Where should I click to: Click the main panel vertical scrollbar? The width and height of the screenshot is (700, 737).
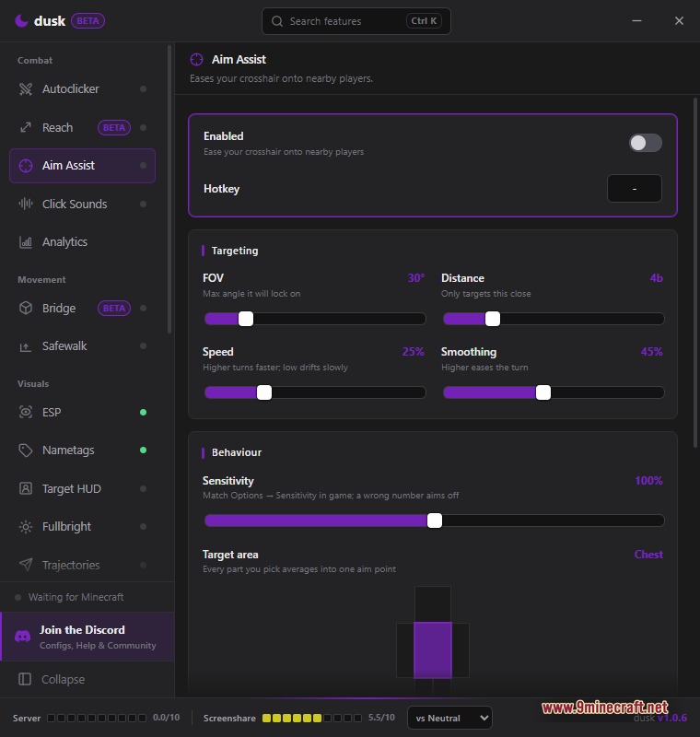[695, 273]
